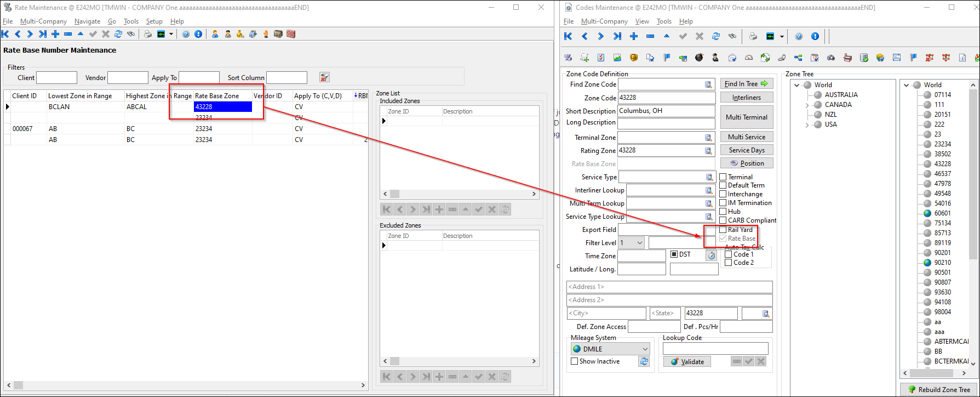Enable CARB Compliant checkbox
Screen dimensions: 980x397
pos(723,220)
